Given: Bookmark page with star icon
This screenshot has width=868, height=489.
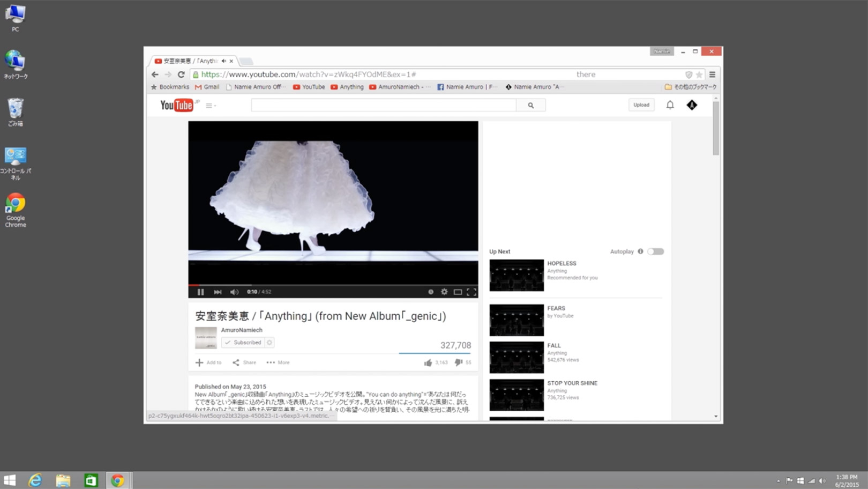Looking at the screenshot, I should (x=699, y=75).
